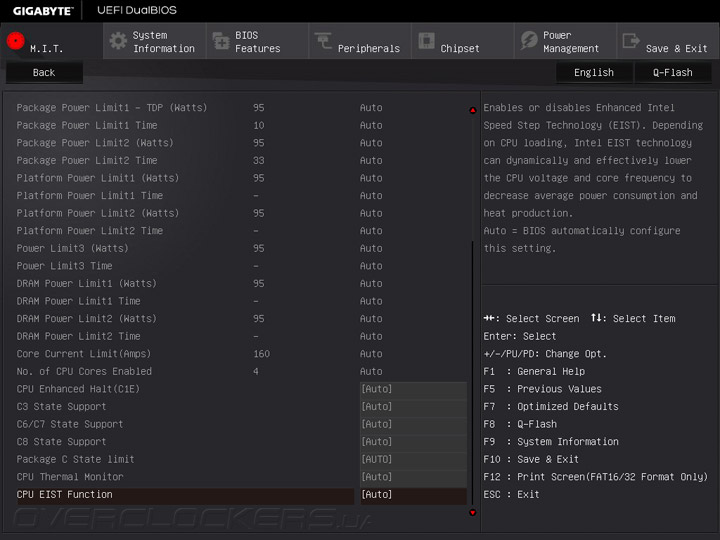Viewport: 720px width, 540px height.
Task: Click the System Information gear icon
Action: (118, 41)
